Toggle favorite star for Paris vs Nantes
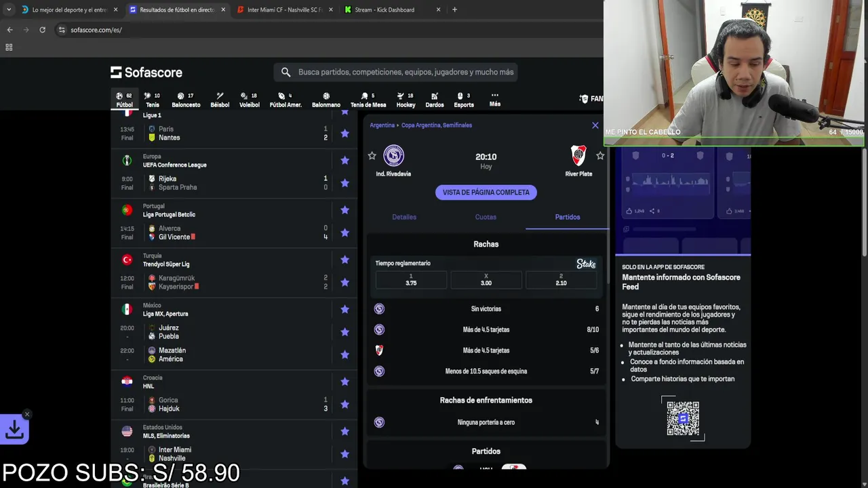Image resolution: width=868 pixels, height=488 pixels. (344, 134)
